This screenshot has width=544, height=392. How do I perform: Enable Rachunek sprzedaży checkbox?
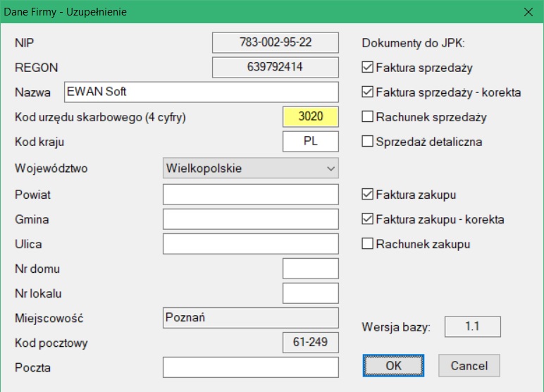coord(367,116)
